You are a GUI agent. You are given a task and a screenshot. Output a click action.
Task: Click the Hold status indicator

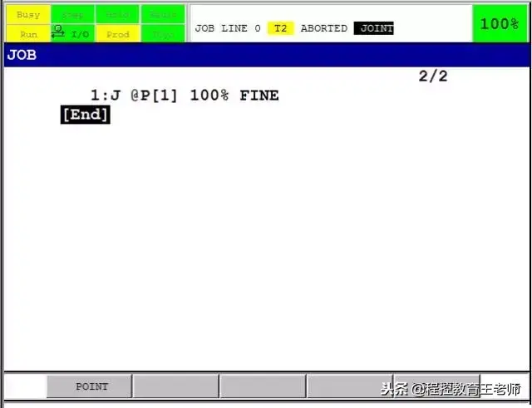click(118, 15)
